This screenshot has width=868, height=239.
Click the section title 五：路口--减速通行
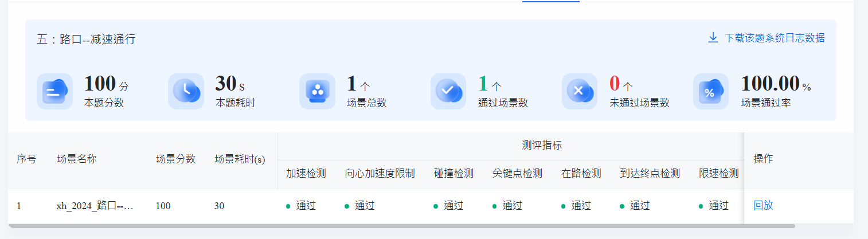click(86, 40)
